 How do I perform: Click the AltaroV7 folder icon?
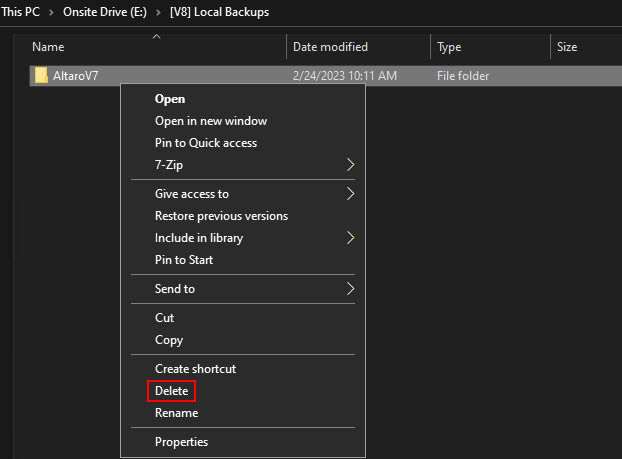[x=41, y=76]
